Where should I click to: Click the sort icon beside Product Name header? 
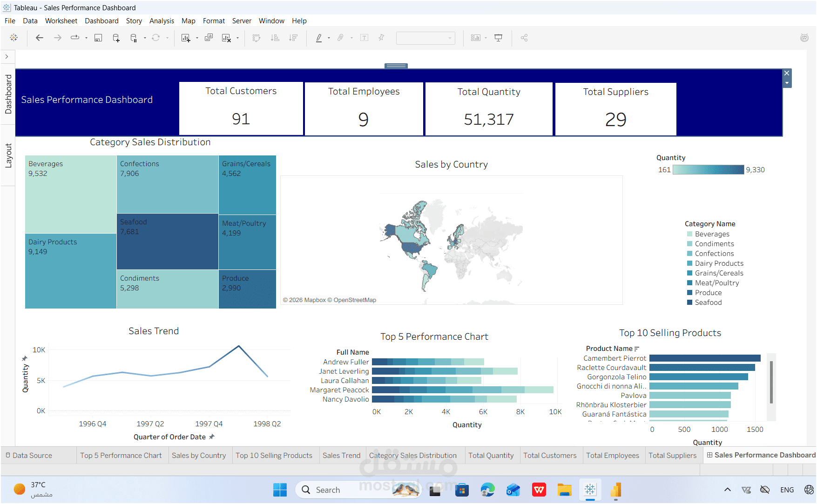click(637, 349)
